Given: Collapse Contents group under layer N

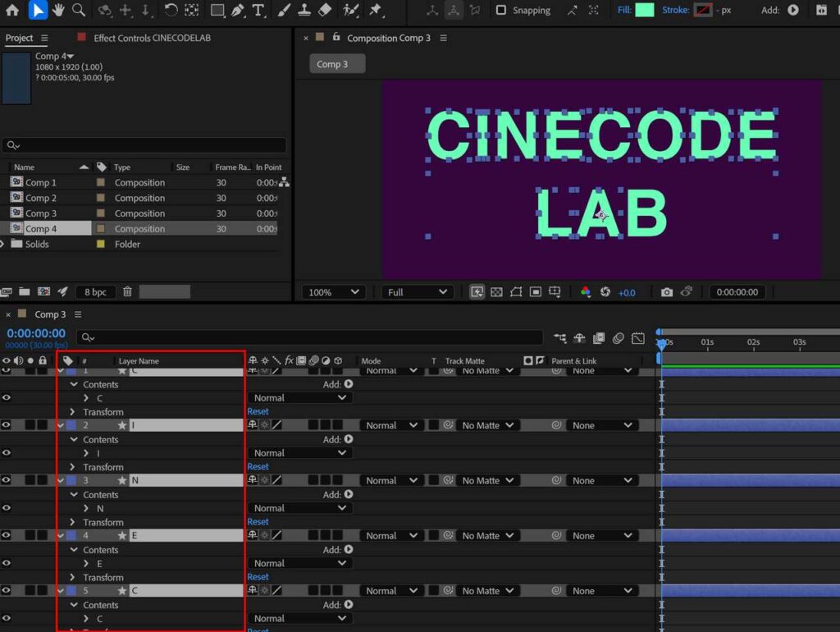Looking at the screenshot, I should click(74, 494).
